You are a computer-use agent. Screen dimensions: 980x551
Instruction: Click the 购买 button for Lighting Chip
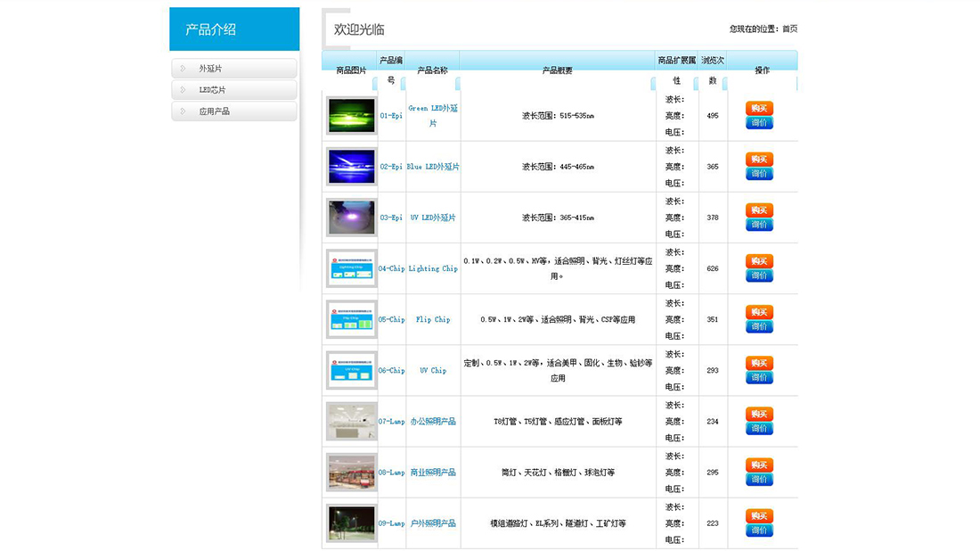tap(758, 260)
